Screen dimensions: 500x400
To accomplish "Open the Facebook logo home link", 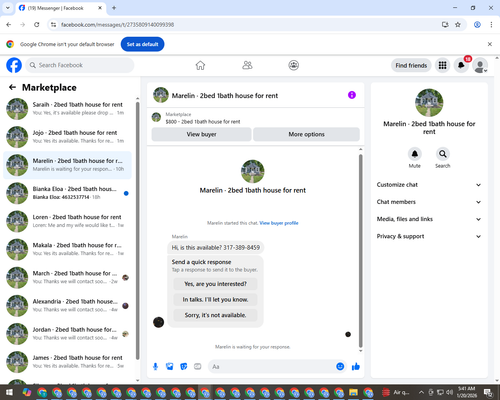I will pyautogui.click(x=14, y=65).
